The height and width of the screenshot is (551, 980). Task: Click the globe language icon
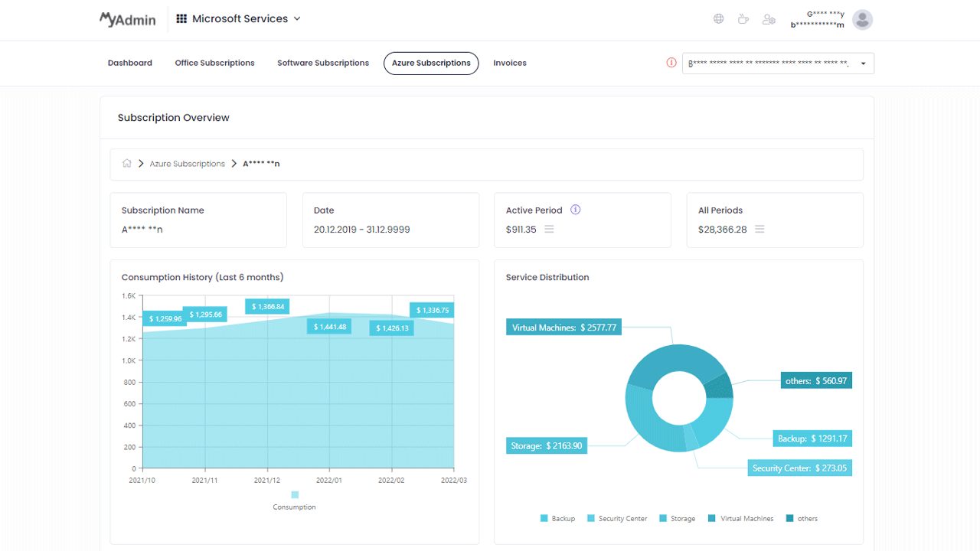(718, 19)
